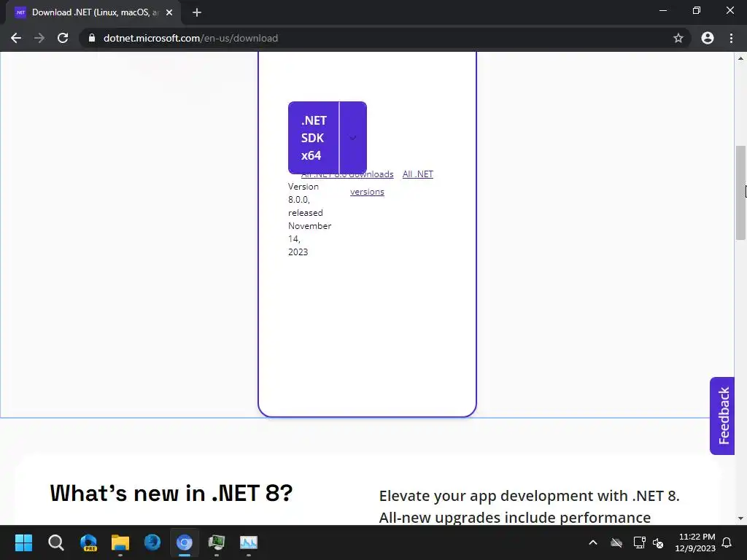The height and width of the screenshot is (560, 747).
Task: Open the notifications bell
Action: click(x=727, y=542)
